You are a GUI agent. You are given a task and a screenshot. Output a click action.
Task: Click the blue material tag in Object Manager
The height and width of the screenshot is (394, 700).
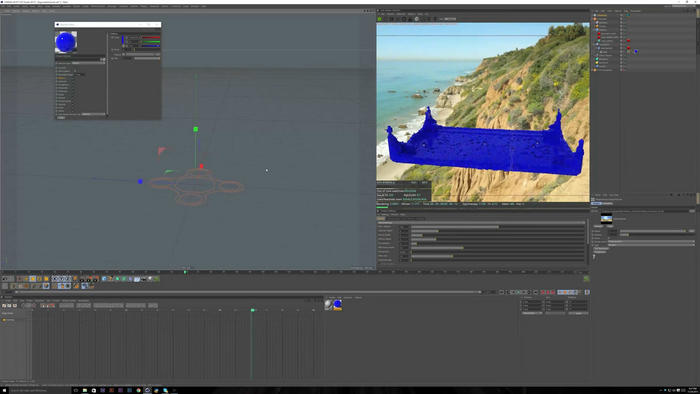(x=636, y=51)
